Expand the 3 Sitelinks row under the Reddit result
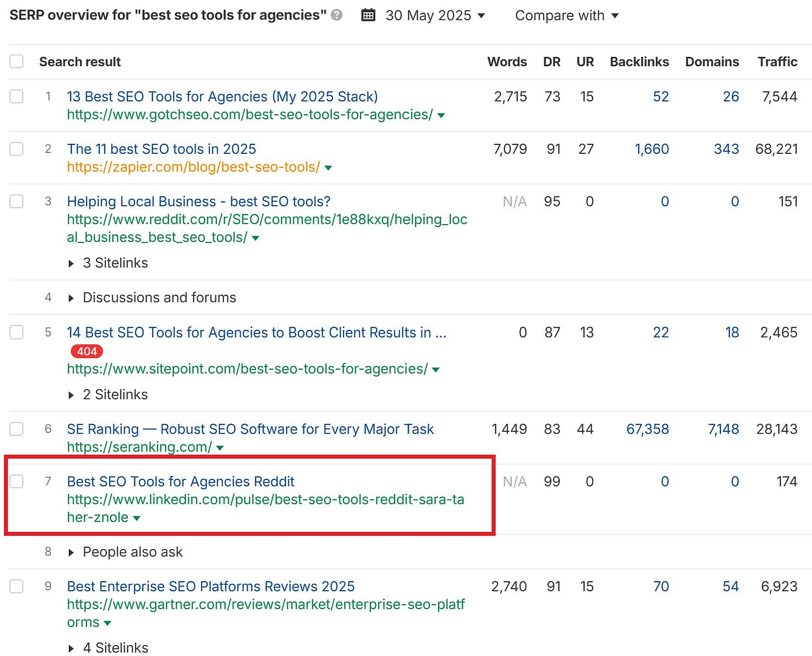Screen dimensions: 812x656 coord(108,263)
